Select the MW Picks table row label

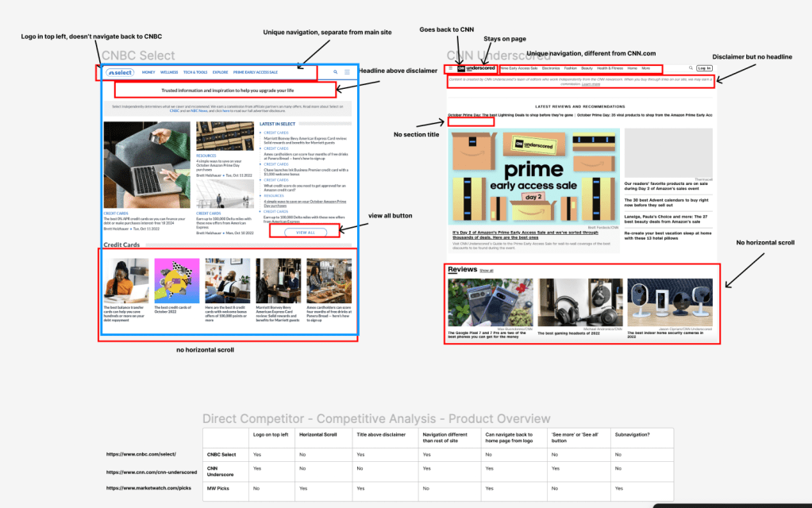(x=220, y=489)
